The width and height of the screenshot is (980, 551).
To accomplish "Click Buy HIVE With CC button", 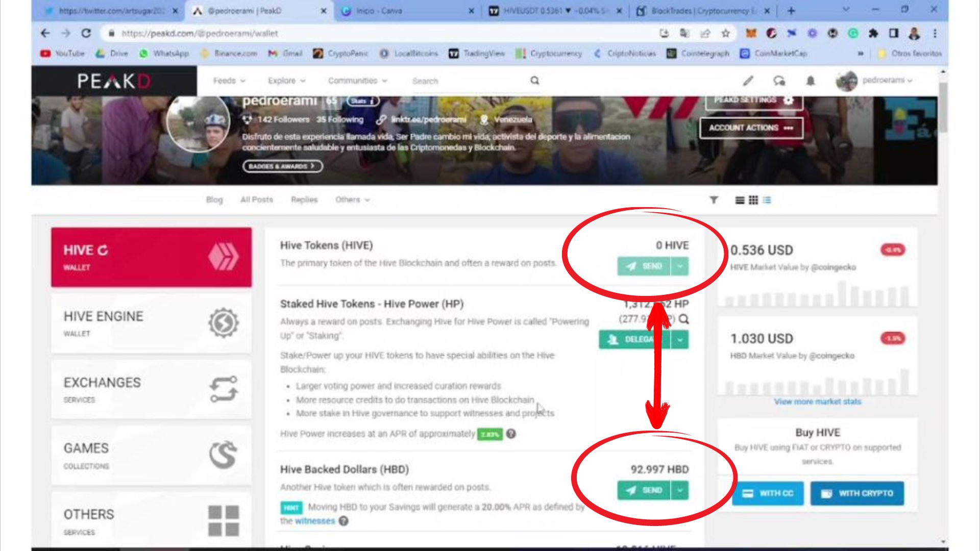I will tap(768, 493).
